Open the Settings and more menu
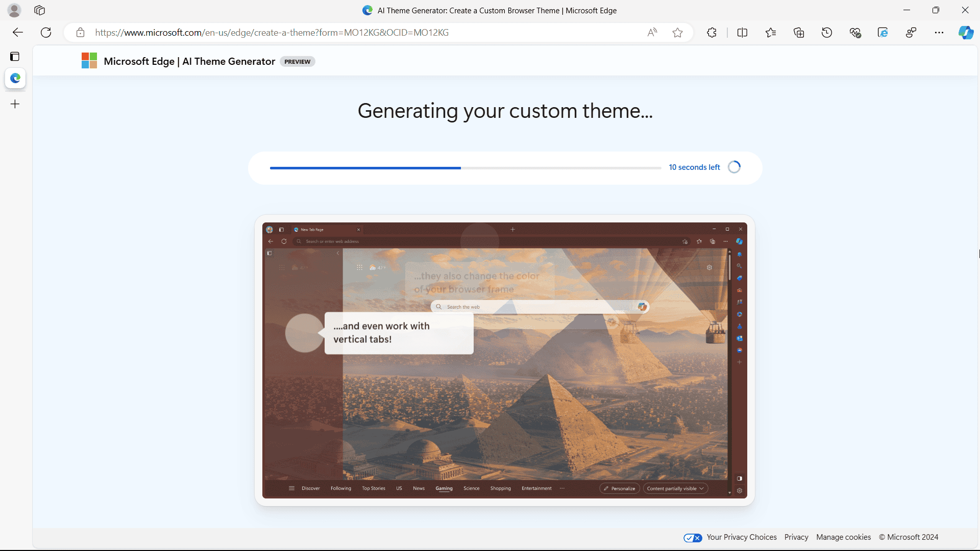This screenshot has width=980, height=551. 939,32
